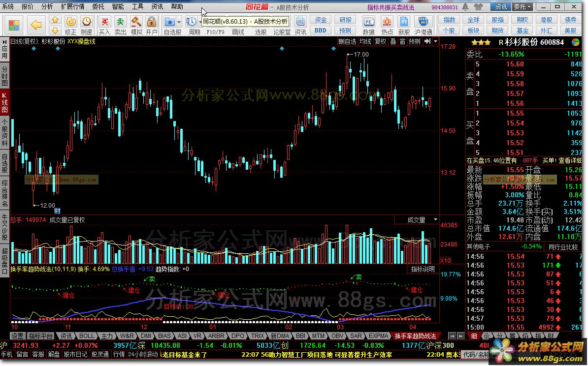Click the 同行业比较 link

tap(563, 247)
